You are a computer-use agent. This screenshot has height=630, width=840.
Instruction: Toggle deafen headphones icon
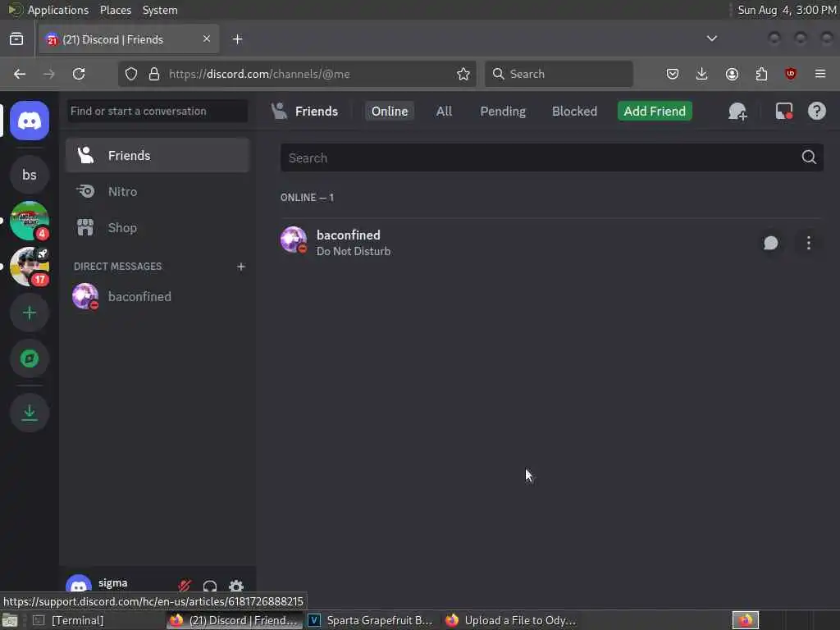[210, 586]
